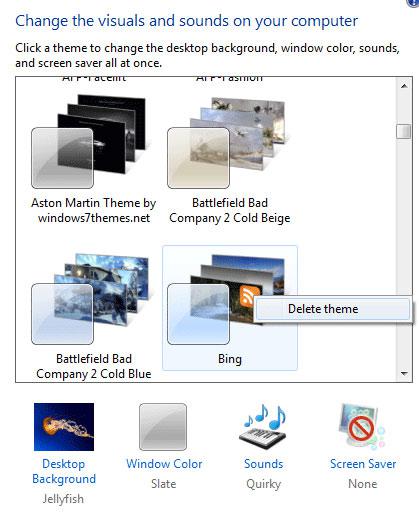The height and width of the screenshot is (515, 419).
Task: Click "Battlefield Bad Company 2 Cold Blue" label
Action: click(94, 366)
